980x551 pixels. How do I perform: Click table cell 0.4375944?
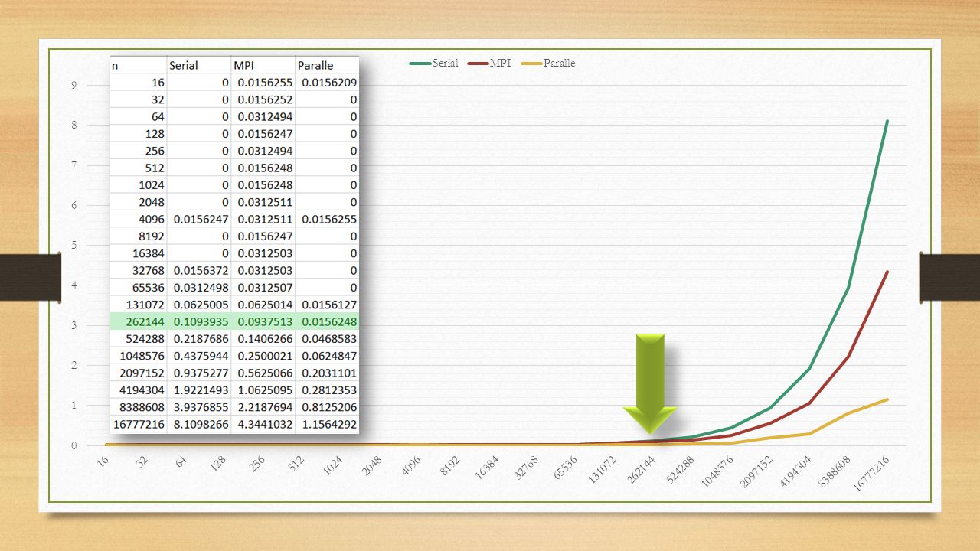click(201, 356)
